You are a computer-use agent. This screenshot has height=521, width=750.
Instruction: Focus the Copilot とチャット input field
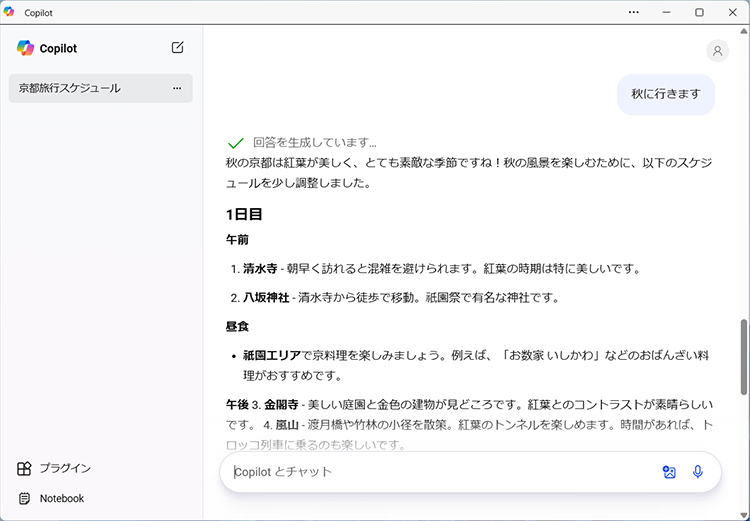coord(440,472)
